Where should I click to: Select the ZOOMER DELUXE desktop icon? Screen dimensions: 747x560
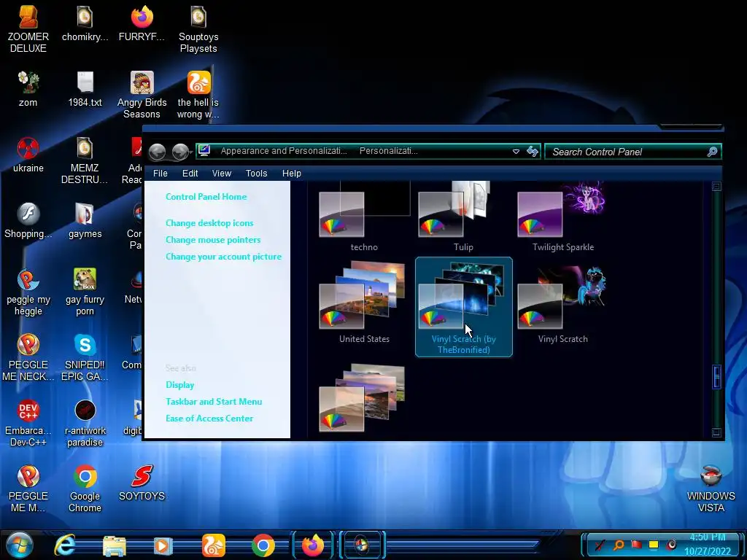coord(28,29)
